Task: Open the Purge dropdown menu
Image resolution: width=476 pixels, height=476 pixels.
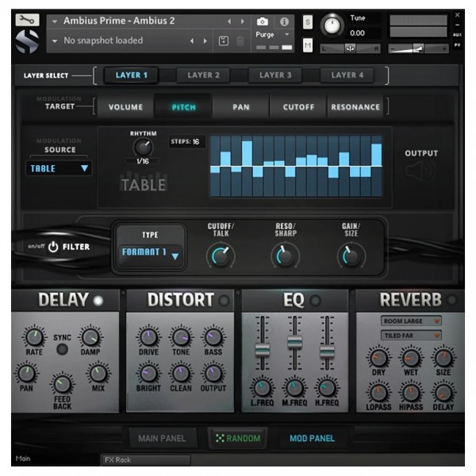Action: pyautogui.click(x=272, y=35)
